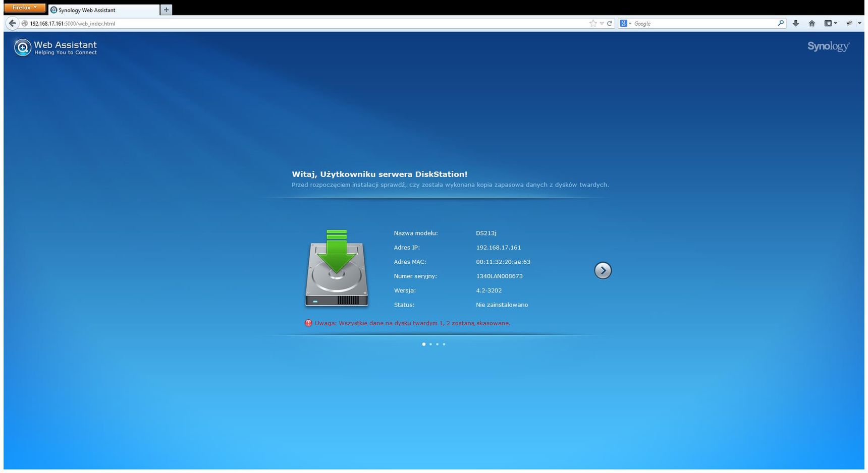Open a new tab with plus button
Screen dimensions: 868x473
166,10
